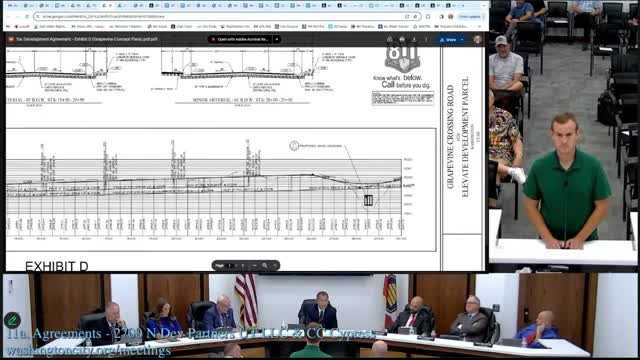The image size is (640, 360).
Task: Open the Google account avatar in viewer
Action: (477, 40)
